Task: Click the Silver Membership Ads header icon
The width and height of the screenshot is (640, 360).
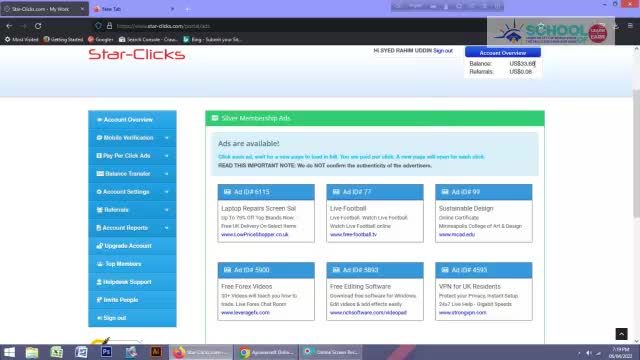Action: click(x=215, y=118)
